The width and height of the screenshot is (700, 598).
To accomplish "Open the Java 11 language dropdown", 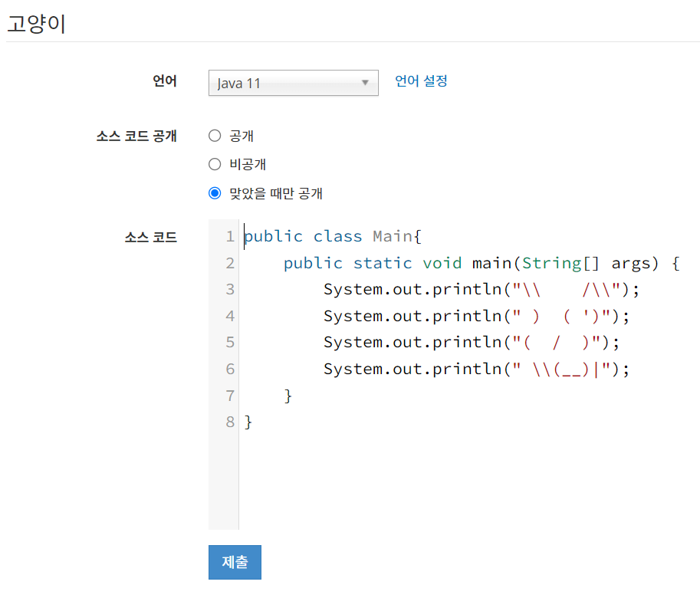I will [294, 83].
